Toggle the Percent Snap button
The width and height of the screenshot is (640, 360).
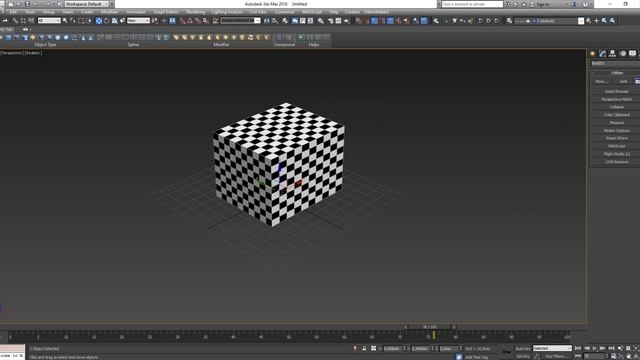198,20
